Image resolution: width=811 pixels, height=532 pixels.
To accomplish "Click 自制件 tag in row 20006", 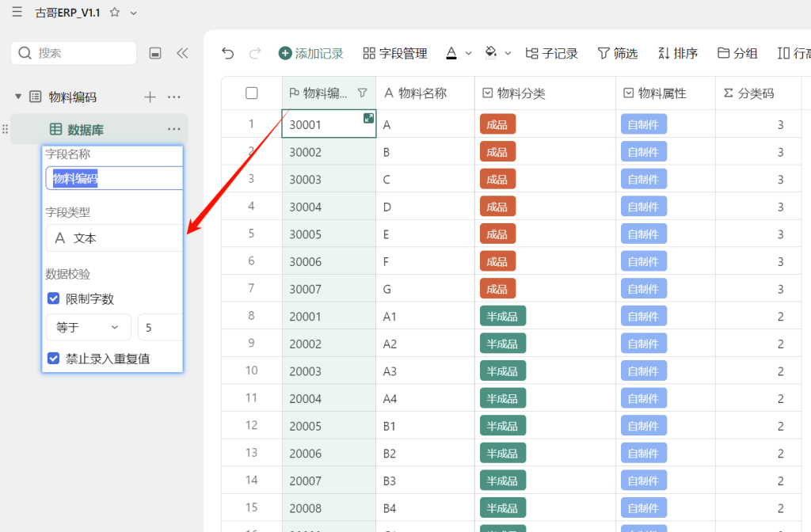I will pos(643,454).
